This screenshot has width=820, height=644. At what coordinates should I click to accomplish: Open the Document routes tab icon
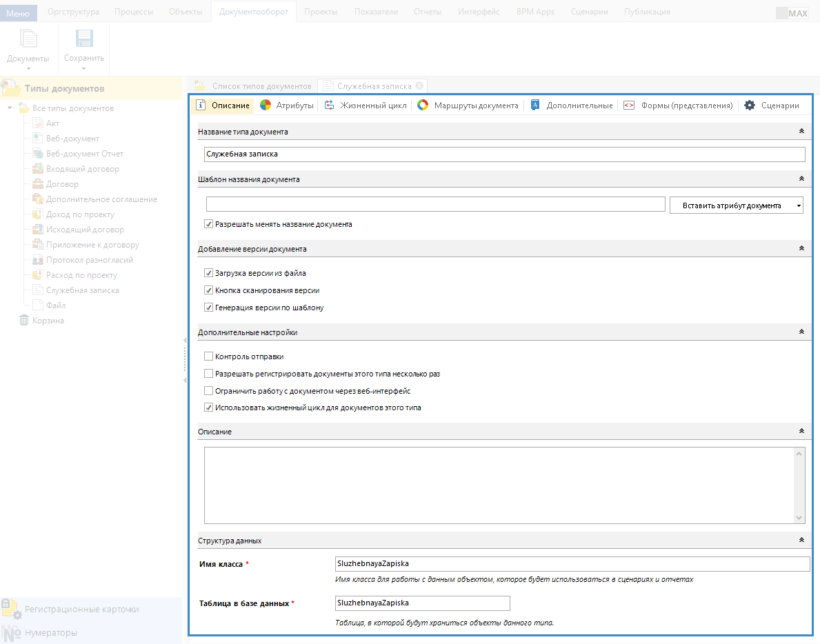[423, 105]
